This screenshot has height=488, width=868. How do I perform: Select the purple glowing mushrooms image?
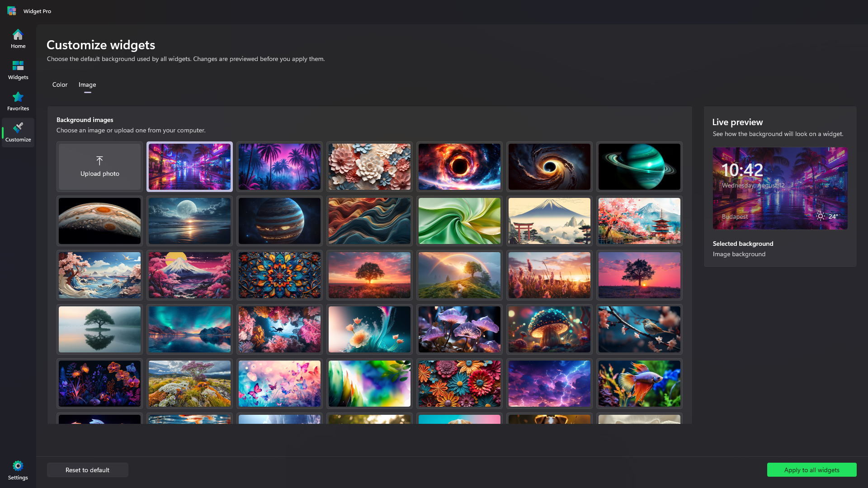pos(459,329)
